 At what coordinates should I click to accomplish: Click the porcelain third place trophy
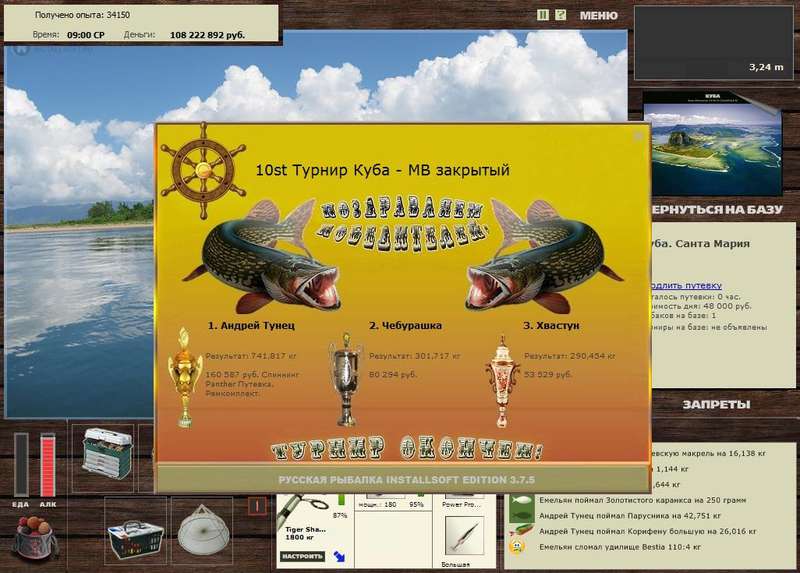pos(503,382)
